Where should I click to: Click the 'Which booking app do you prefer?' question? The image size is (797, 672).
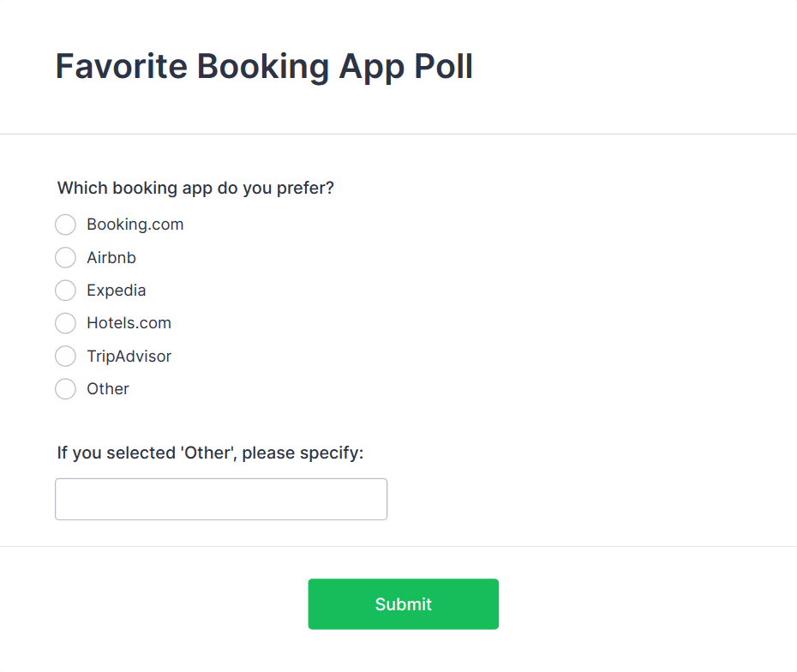pos(195,188)
